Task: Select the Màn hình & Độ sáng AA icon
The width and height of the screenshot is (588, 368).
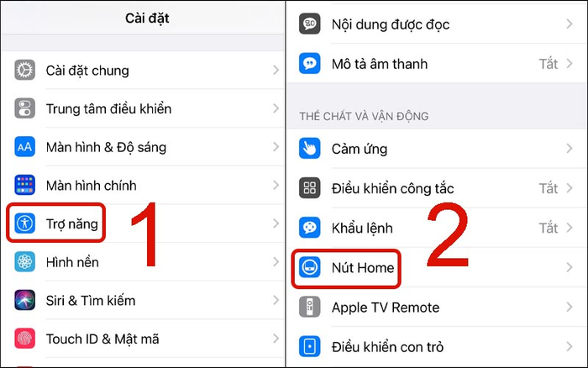Action: point(24,147)
